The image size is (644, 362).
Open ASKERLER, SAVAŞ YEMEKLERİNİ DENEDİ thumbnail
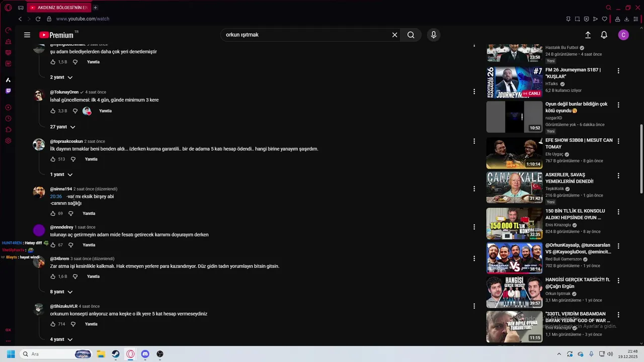(514, 188)
